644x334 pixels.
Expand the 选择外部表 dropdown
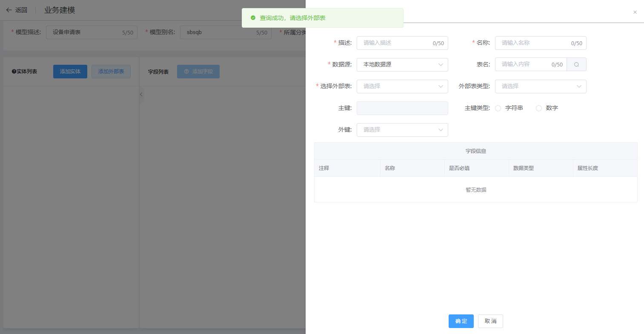402,86
